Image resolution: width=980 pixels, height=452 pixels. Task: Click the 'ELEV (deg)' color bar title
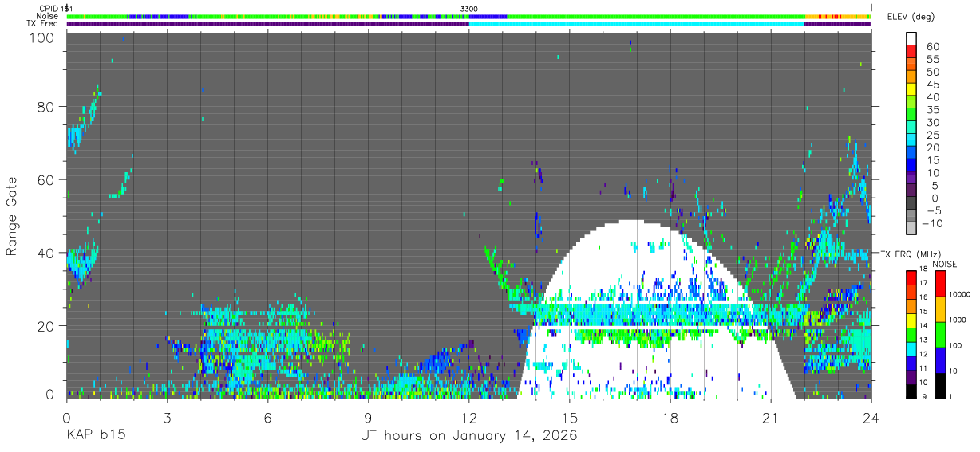[910, 17]
